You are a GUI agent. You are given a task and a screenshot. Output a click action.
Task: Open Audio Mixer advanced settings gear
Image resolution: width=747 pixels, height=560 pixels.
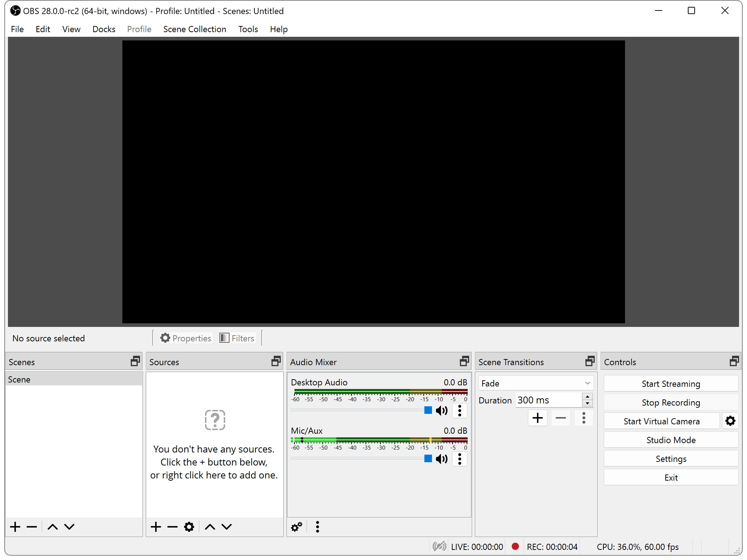pos(296,526)
